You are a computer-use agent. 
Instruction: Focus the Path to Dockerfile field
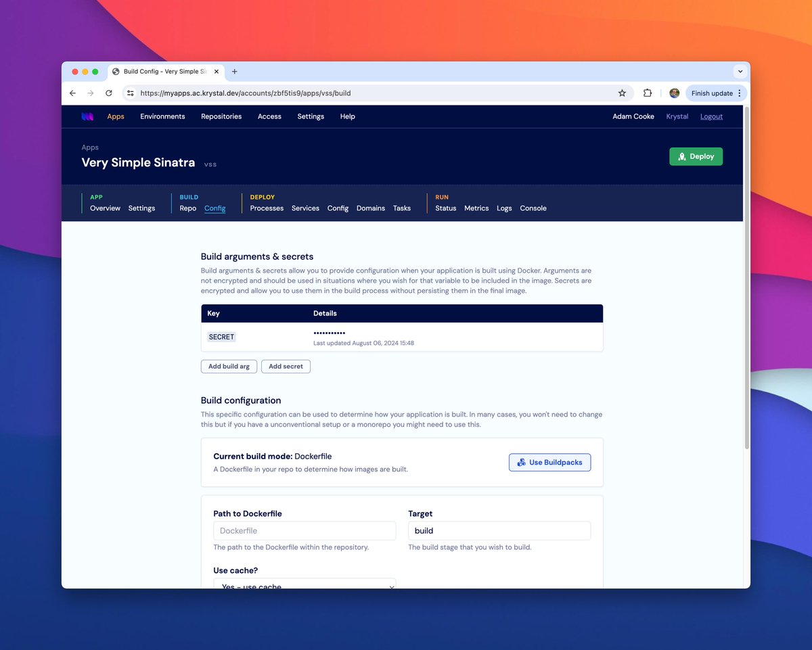point(304,531)
